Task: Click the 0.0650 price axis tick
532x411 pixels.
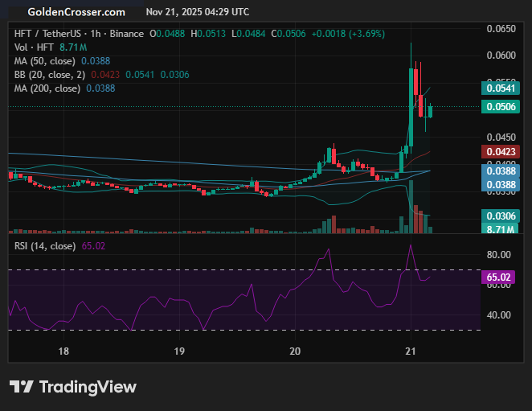Action: click(501, 29)
